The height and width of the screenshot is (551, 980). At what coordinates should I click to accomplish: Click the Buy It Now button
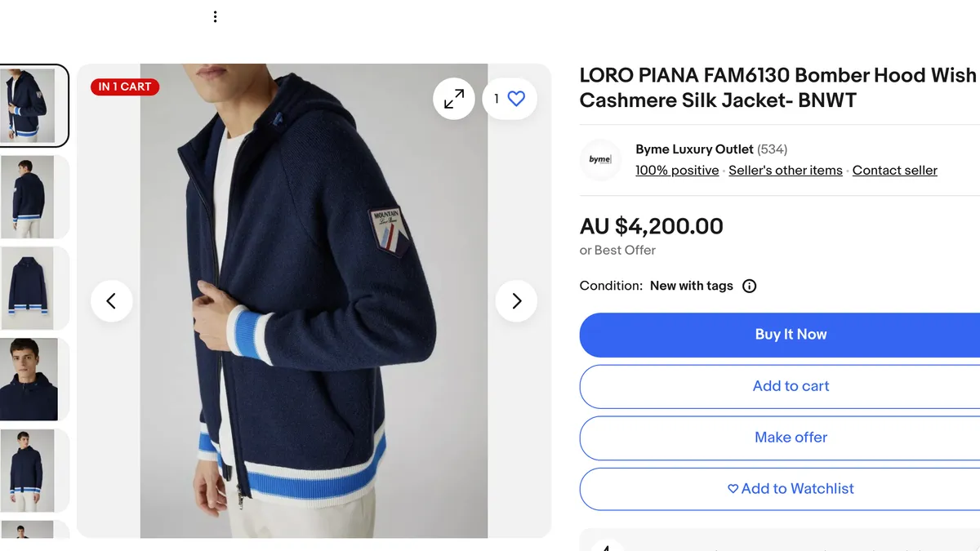[790, 335]
